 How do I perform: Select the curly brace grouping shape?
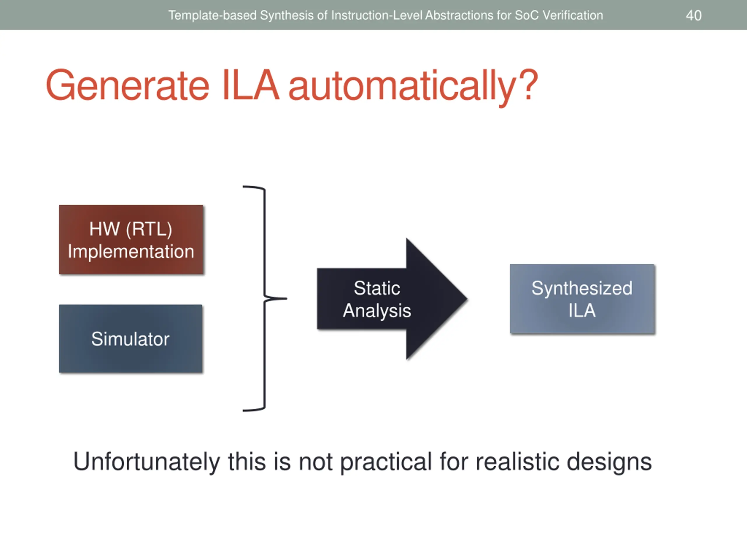[265, 299]
